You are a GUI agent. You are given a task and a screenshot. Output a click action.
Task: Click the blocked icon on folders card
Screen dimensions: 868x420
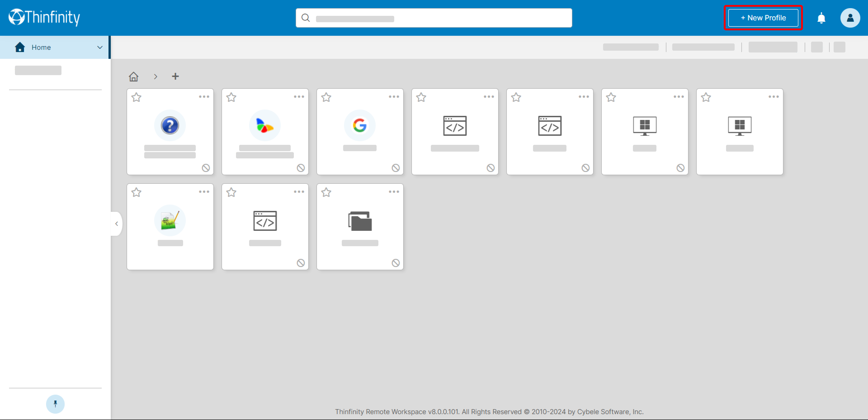(x=396, y=263)
